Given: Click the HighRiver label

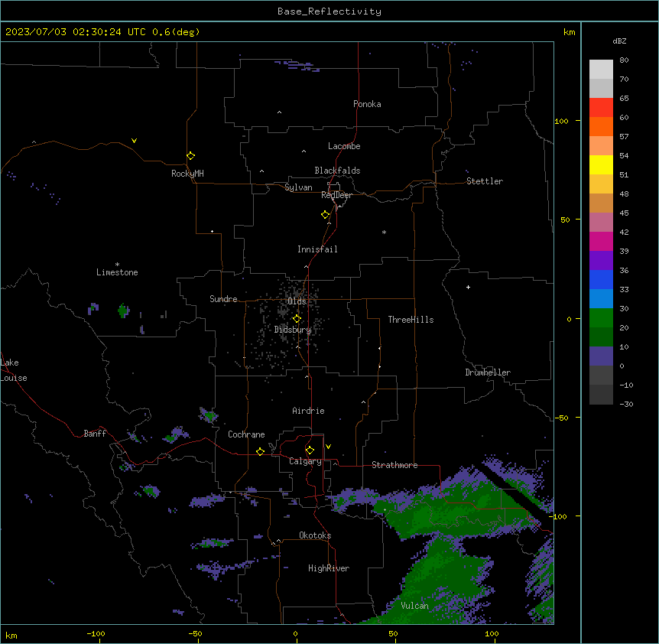Looking at the screenshot, I should coord(329,568).
